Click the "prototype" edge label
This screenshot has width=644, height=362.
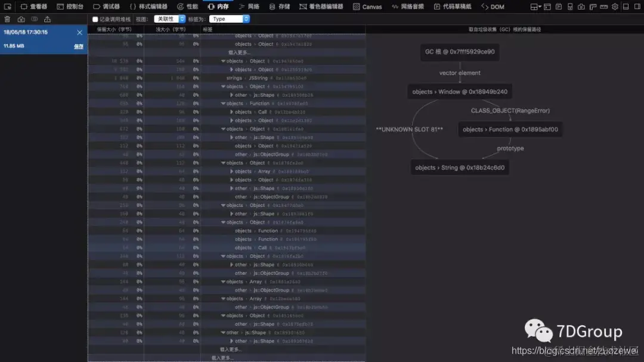point(510,148)
